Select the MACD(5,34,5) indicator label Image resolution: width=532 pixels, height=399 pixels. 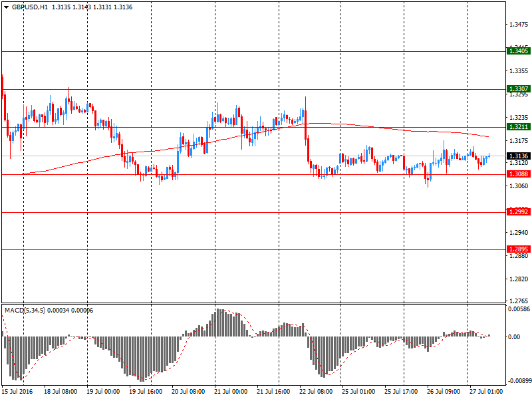coord(25,311)
